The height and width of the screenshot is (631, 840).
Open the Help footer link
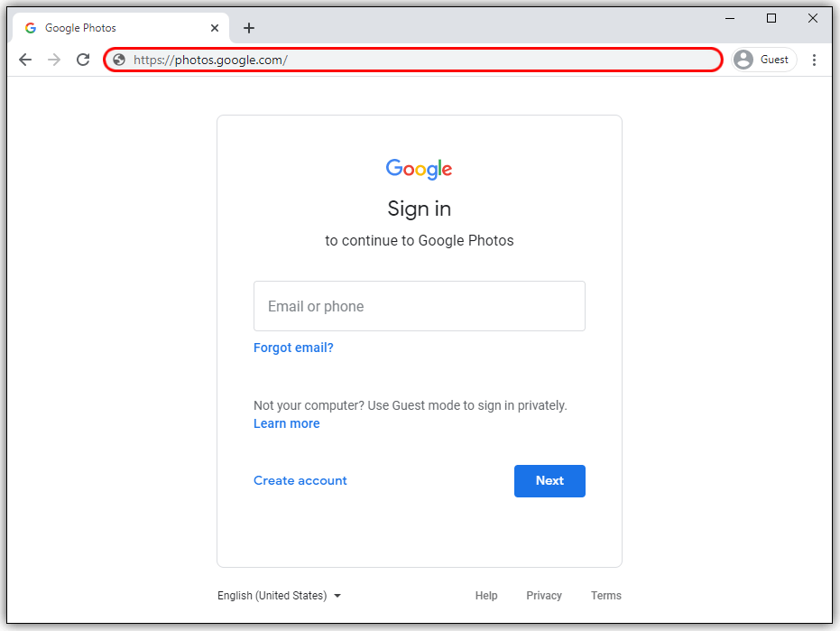pyautogui.click(x=486, y=596)
